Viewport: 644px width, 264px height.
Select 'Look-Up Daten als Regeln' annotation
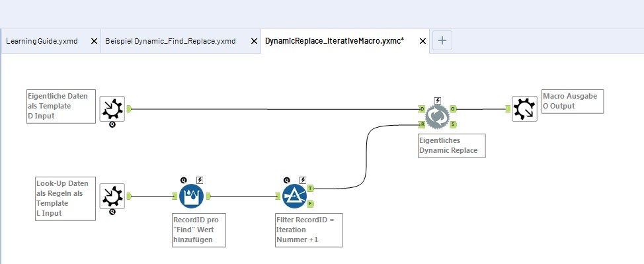tap(65, 198)
